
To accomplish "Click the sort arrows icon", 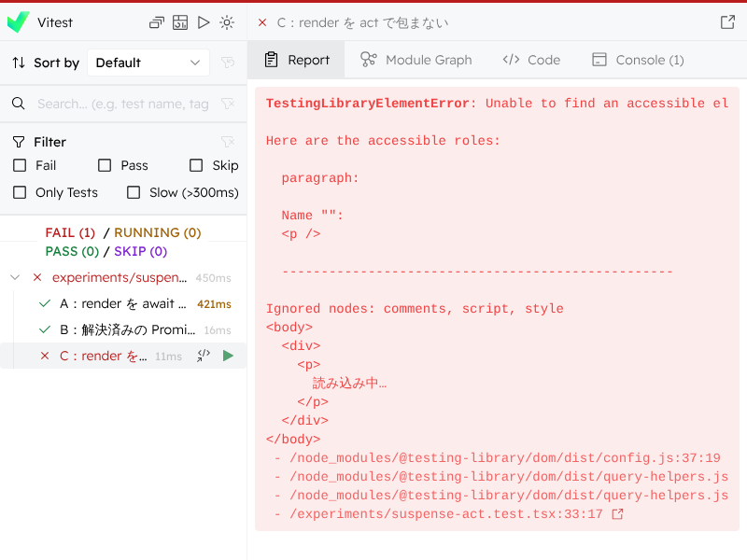I will point(19,63).
